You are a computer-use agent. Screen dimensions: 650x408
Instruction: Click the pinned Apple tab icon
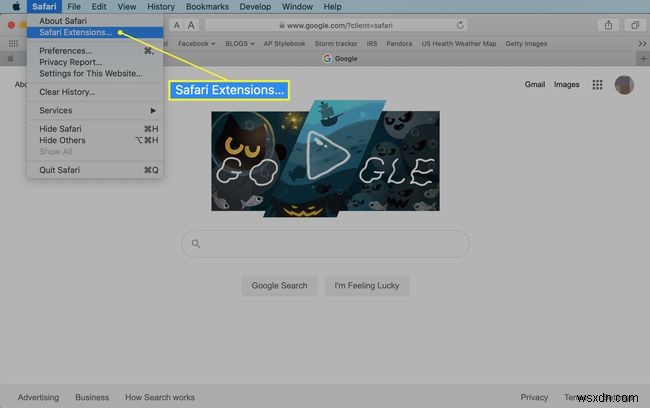[x=10, y=59]
